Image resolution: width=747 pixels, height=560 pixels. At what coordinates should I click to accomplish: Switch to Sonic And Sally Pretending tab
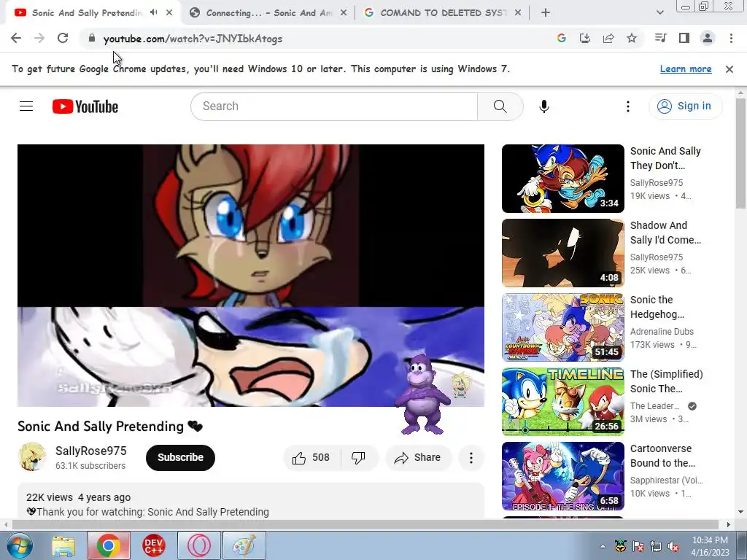click(86, 13)
